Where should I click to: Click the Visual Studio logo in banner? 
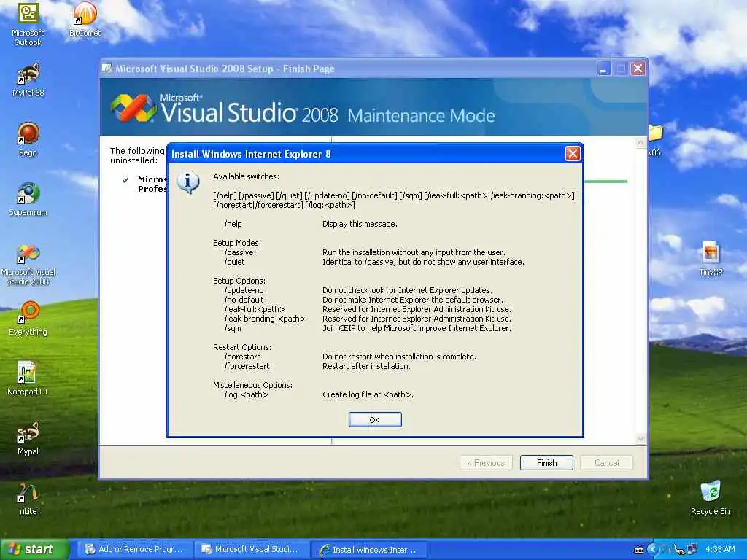[133, 108]
